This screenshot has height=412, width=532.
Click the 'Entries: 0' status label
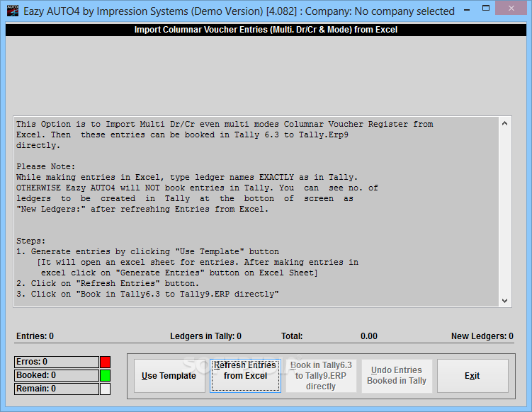pyautogui.click(x=35, y=336)
